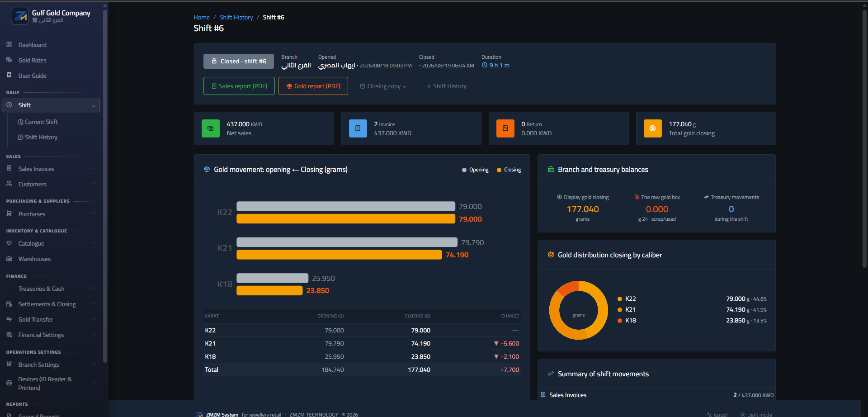Click the Gold movement scale icon

(207, 169)
